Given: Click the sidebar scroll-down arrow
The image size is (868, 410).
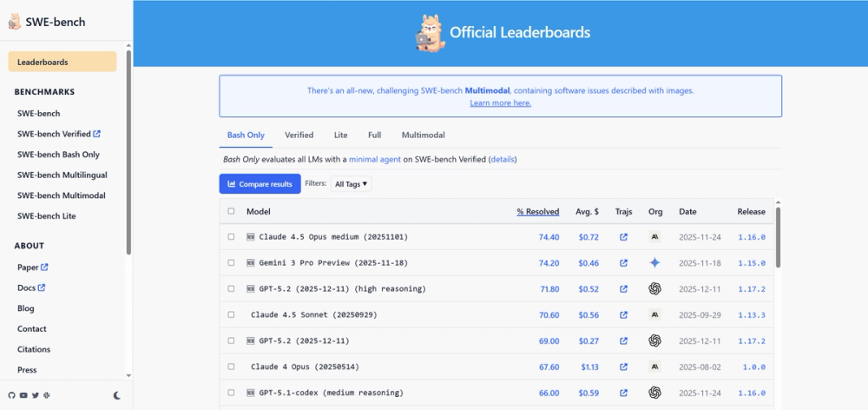Looking at the screenshot, I should coord(128,375).
